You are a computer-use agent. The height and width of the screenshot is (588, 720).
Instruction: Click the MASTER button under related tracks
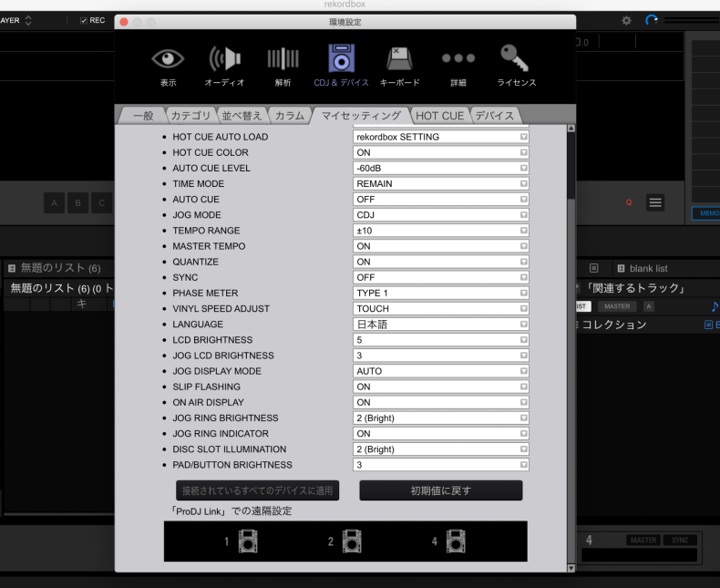[x=617, y=306]
